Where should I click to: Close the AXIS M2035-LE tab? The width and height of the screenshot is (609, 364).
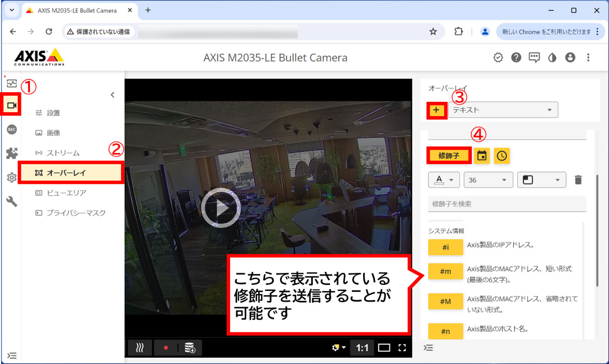coord(130,10)
